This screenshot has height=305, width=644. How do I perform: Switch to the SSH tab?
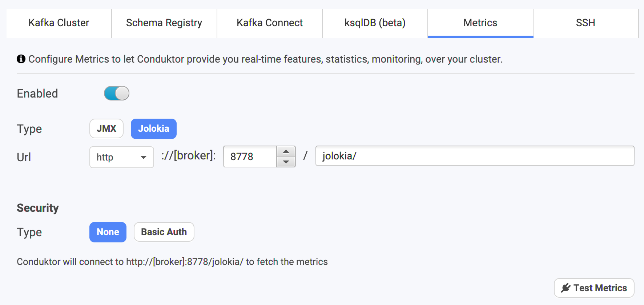click(585, 23)
